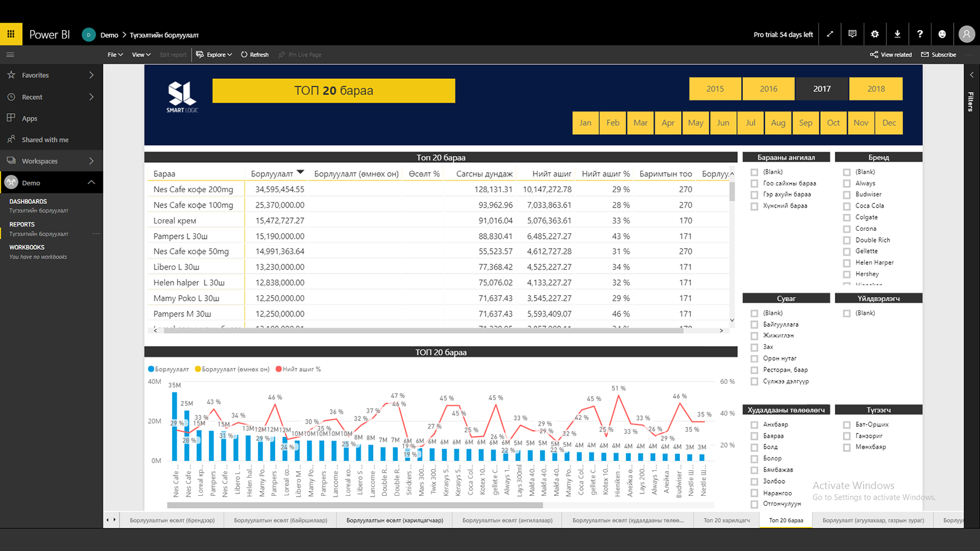Check the Always brand checkbox
Viewport: 980px width, 551px height.
pyautogui.click(x=846, y=183)
